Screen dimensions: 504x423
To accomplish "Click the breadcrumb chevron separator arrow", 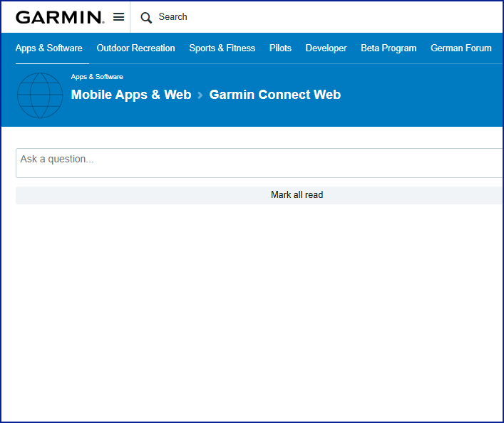I will tap(200, 95).
